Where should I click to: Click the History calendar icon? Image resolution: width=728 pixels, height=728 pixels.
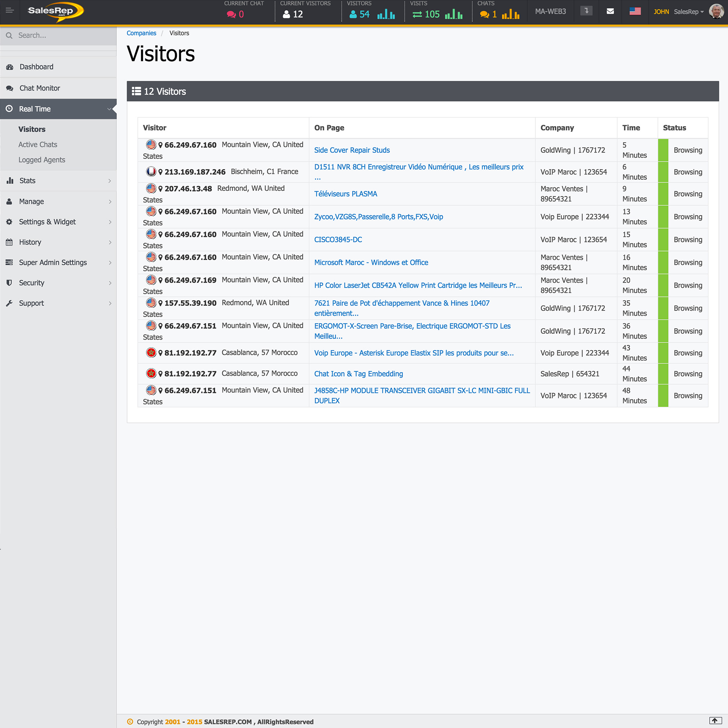pos(9,242)
